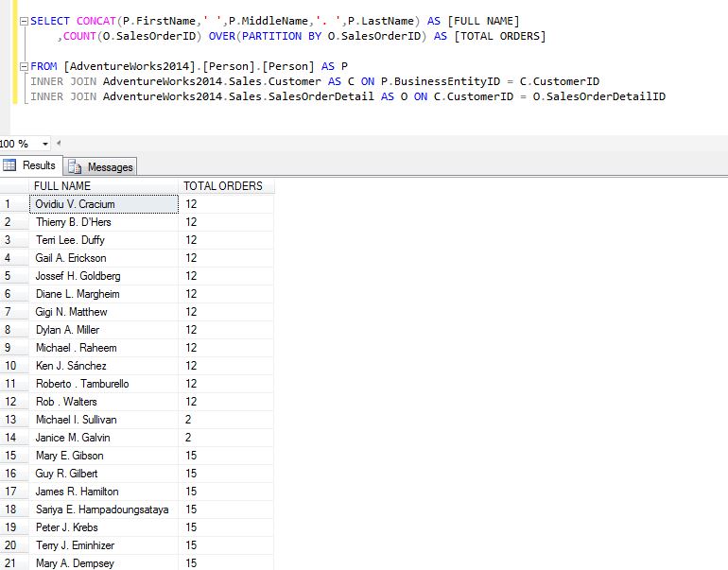Click the Results grid icon
The height and width of the screenshot is (570, 728).
point(9,164)
